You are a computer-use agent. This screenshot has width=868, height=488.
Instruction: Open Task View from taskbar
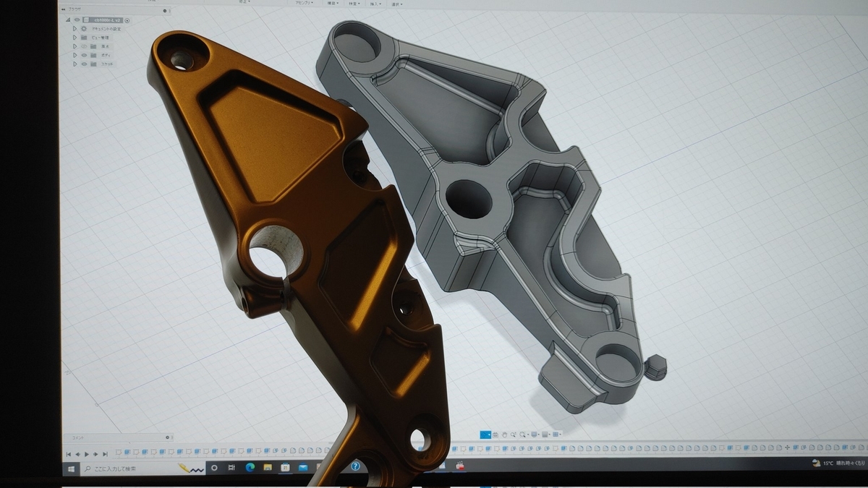tap(231, 468)
